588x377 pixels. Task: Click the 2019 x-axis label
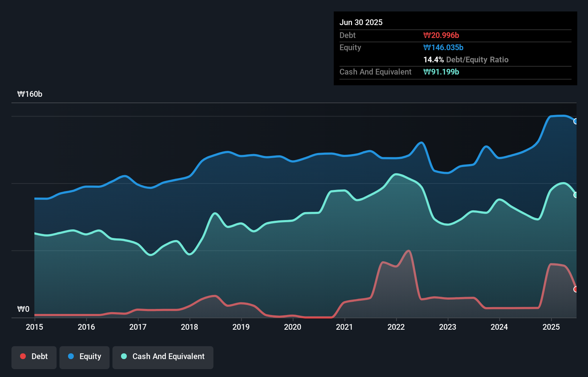point(241,327)
